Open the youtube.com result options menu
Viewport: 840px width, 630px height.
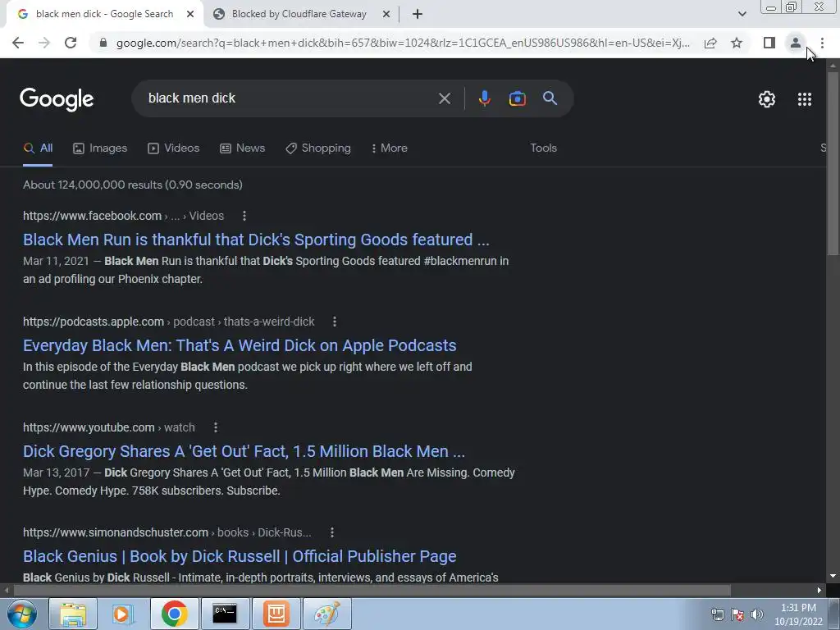click(216, 427)
